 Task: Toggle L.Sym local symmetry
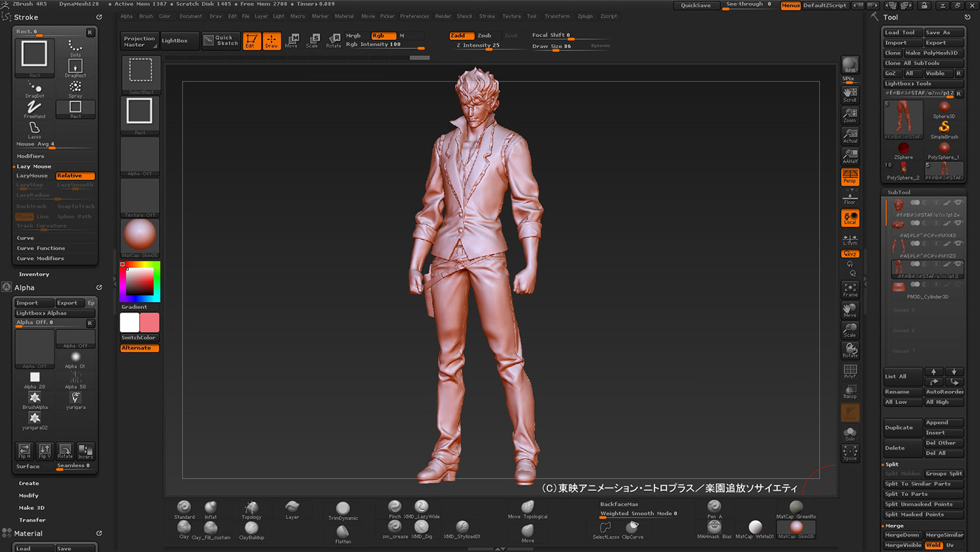(850, 240)
